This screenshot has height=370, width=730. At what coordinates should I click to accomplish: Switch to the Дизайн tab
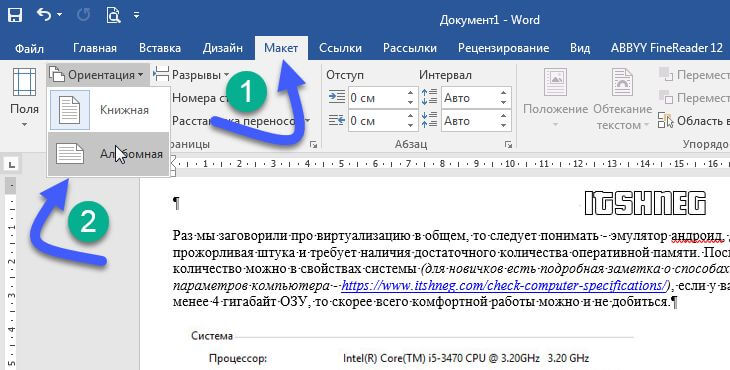(223, 48)
